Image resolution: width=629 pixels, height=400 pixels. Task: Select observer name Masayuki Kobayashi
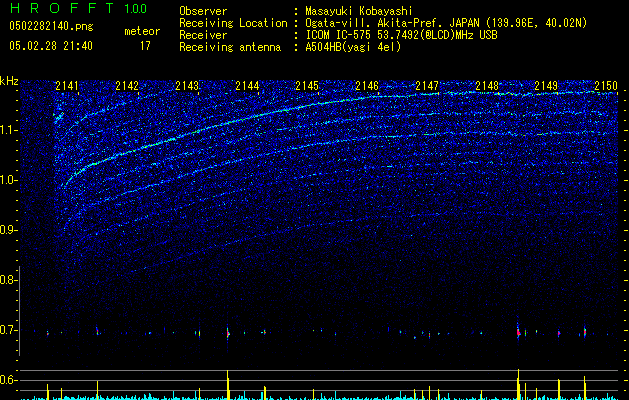click(x=359, y=11)
